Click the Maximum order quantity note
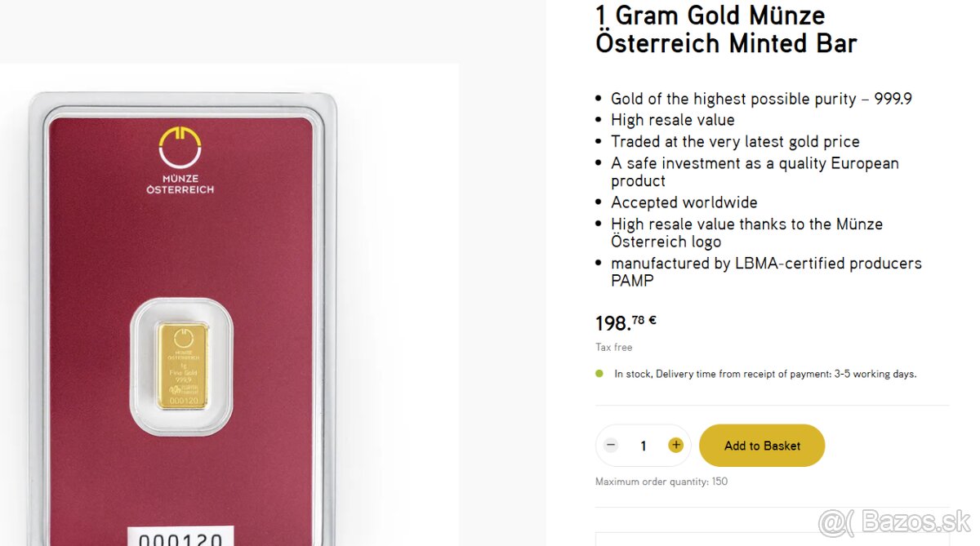980x546 pixels. pyautogui.click(x=661, y=482)
